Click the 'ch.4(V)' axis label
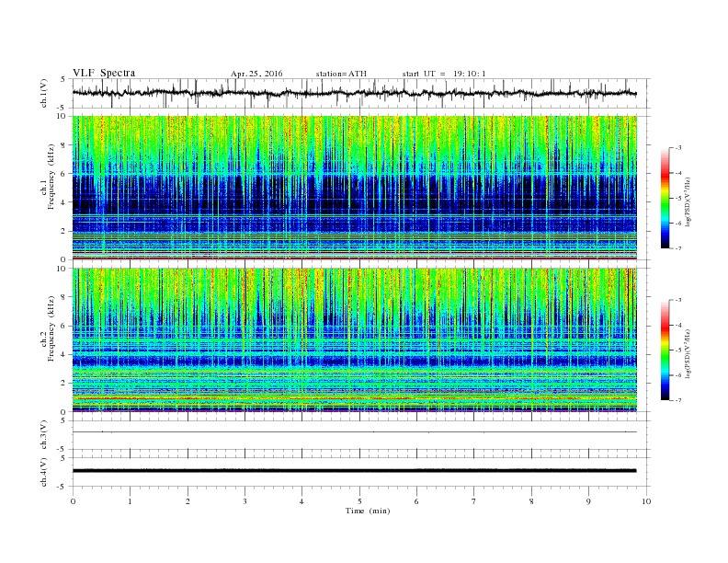The image size is (728, 563). tap(43, 472)
